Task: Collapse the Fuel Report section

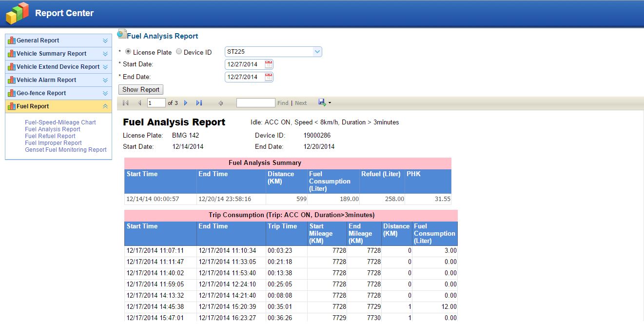Action: pos(105,106)
